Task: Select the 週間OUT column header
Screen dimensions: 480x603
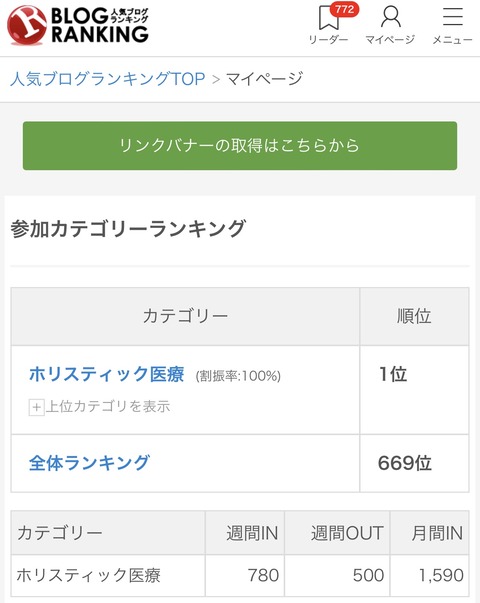Action: coord(337,533)
